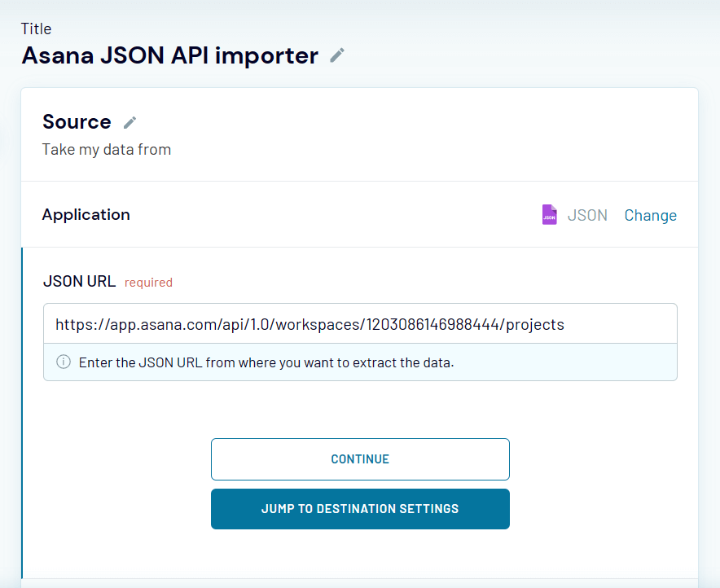Click the Take my data from text
The image size is (720, 588).
(x=106, y=149)
